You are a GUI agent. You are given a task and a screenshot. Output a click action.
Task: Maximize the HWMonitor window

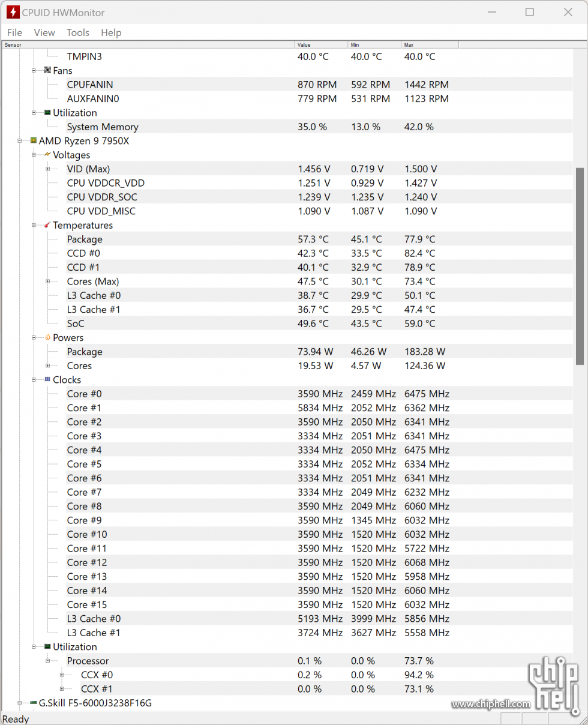529,12
